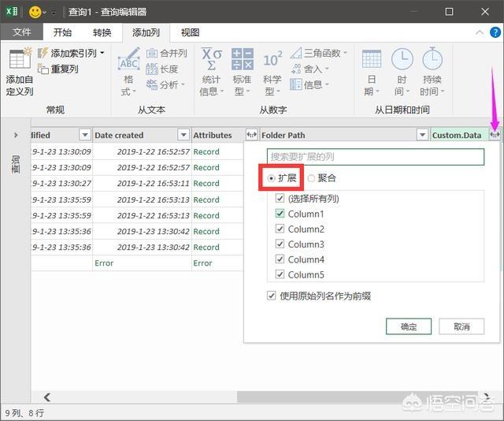Click the 2019-1-22 16:53:11 date cell
Viewport: 504px width, 421px height.
click(x=142, y=184)
